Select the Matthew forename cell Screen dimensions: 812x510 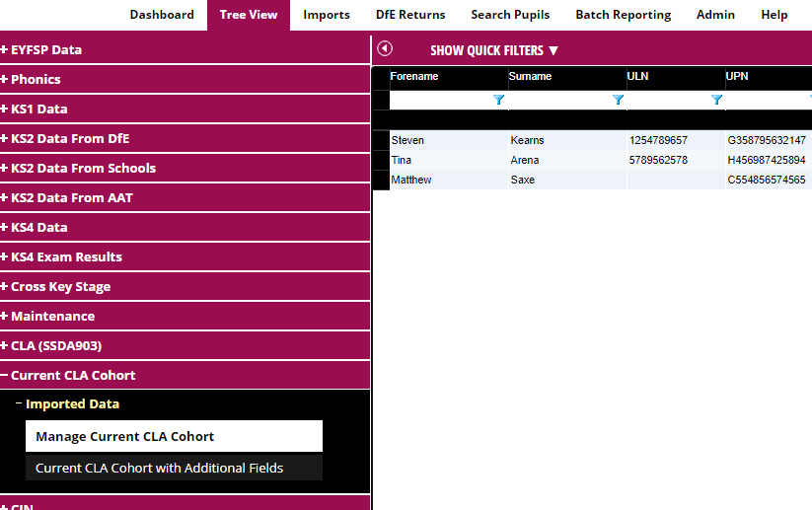(x=449, y=180)
